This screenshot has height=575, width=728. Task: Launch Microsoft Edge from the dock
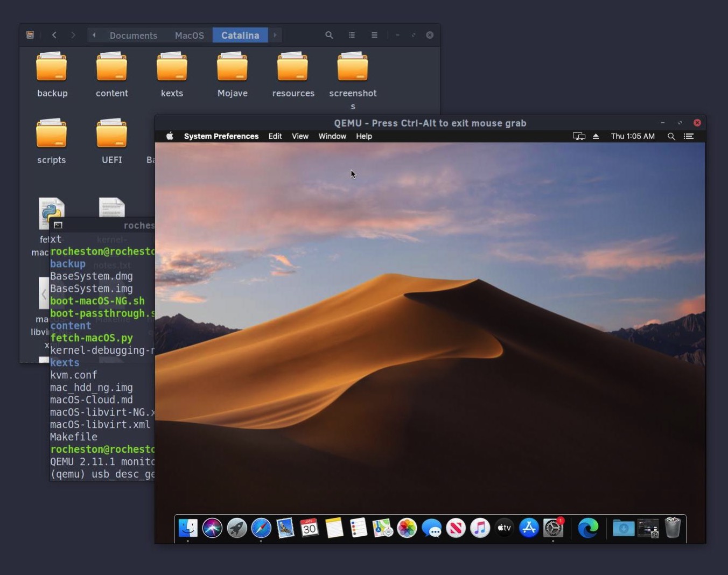[x=588, y=528]
